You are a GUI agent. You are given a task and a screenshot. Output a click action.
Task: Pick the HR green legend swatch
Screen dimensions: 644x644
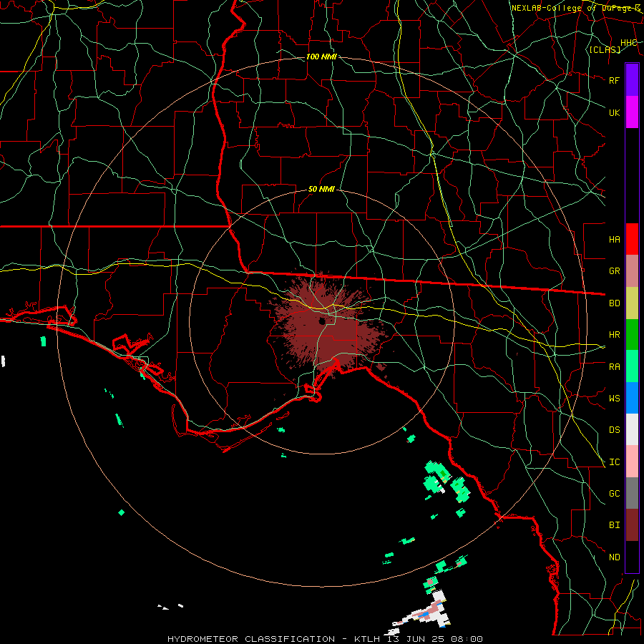click(632, 335)
